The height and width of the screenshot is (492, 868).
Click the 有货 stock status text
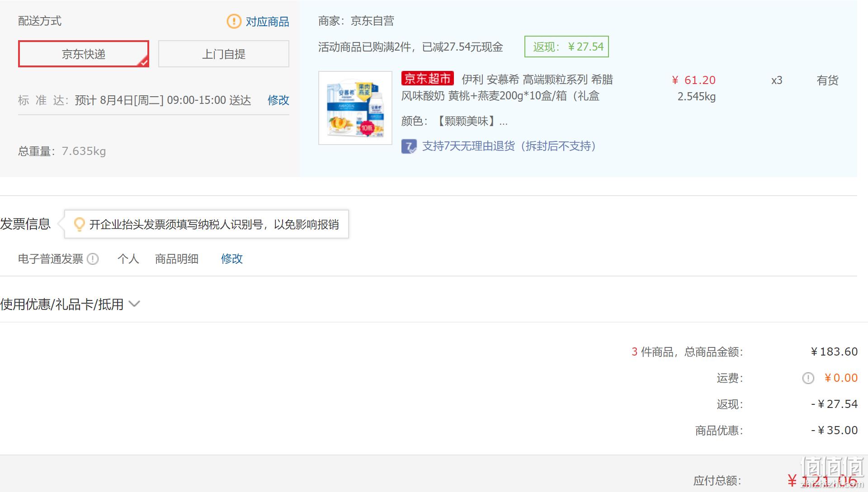(x=827, y=80)
